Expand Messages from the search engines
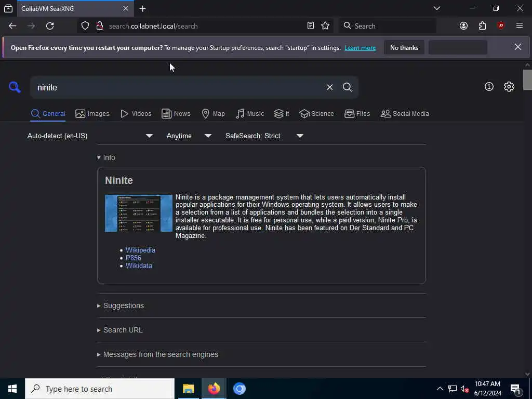This screenshot has width=532, height=399. 157,354
